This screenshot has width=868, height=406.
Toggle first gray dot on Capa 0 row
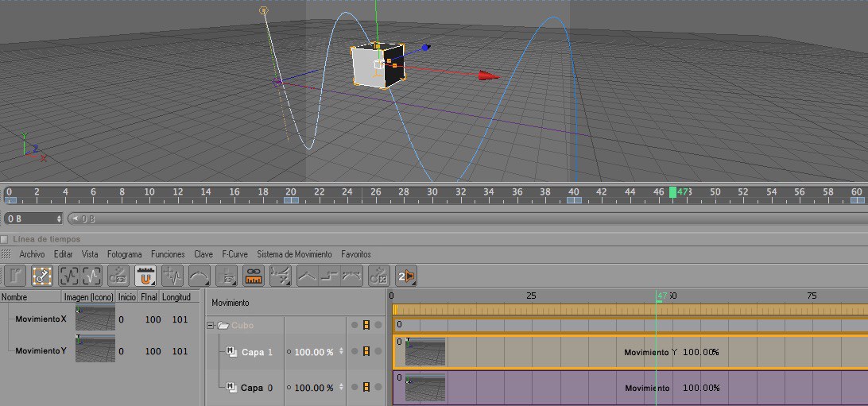tap(355, 387)
